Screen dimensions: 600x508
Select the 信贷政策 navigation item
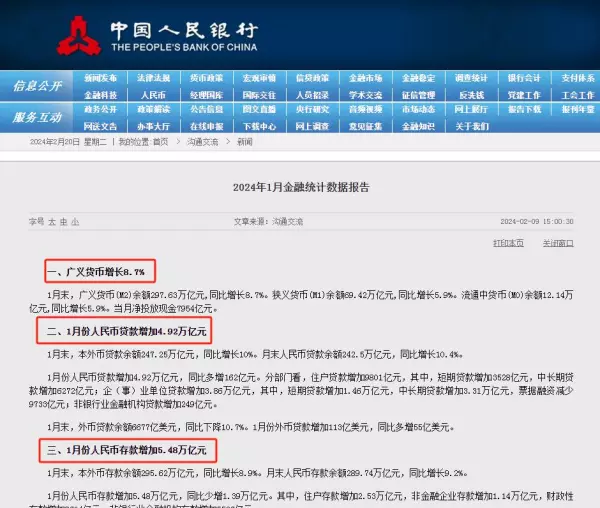312,78
